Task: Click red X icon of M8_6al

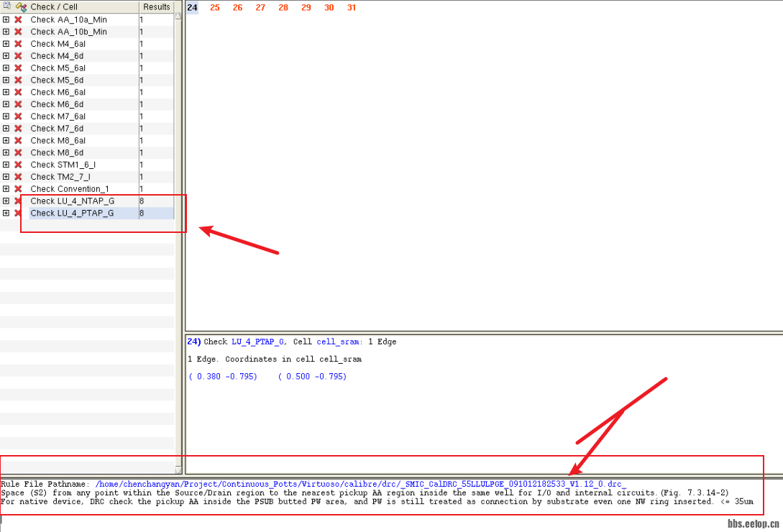Action: pyautogui.click(x=18, y=140)
